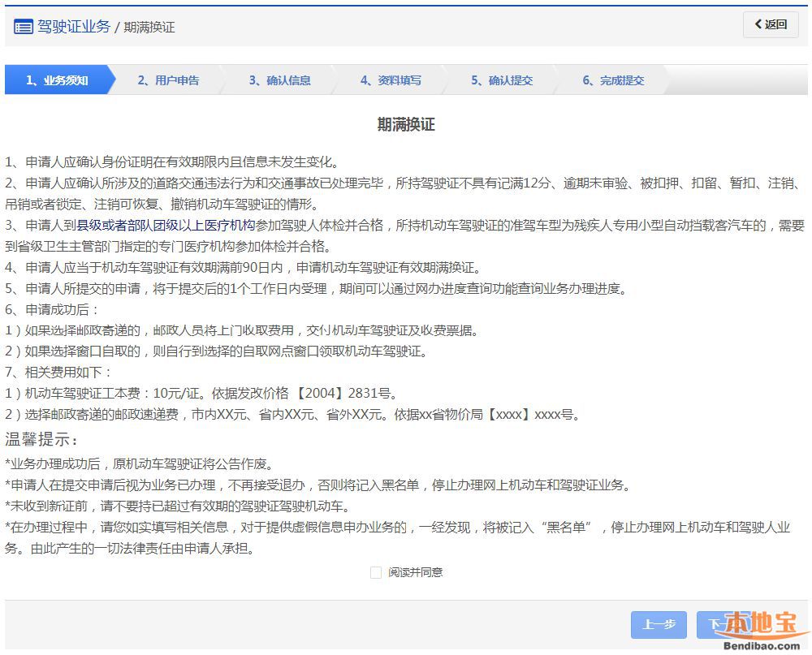Select the 期满换证 breadcrumb text
Screen dimensions: 812x655
(149, 27)
